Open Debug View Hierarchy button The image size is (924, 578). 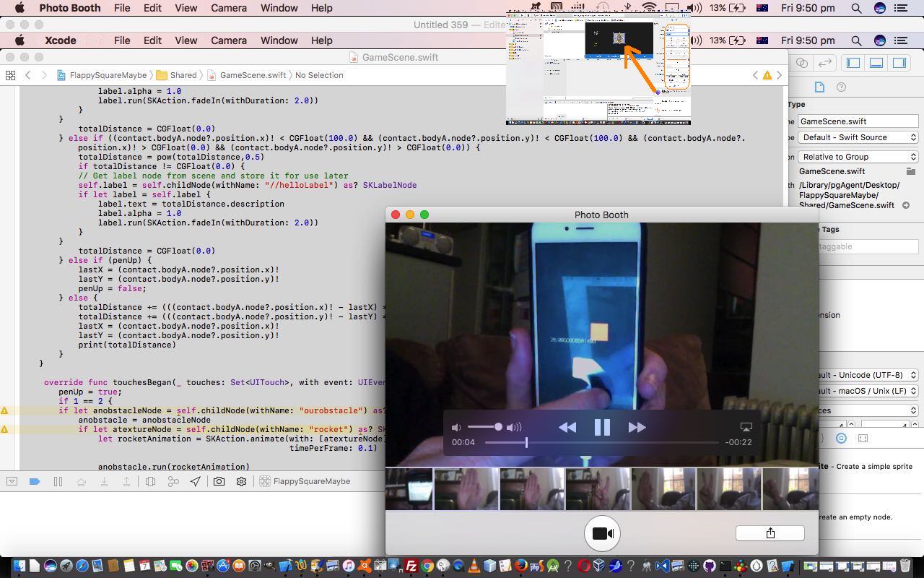(x=150, y=481)
